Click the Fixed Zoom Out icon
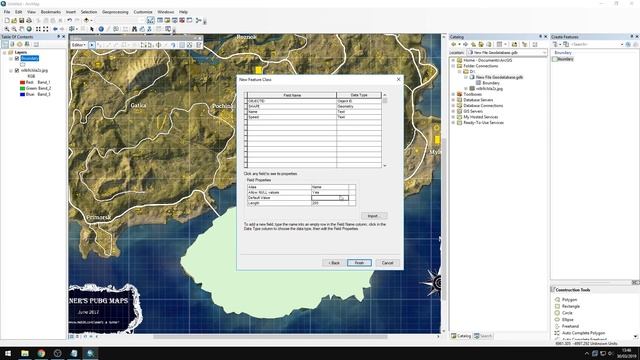This screenshot has height=360, width=640. point(45,29)
